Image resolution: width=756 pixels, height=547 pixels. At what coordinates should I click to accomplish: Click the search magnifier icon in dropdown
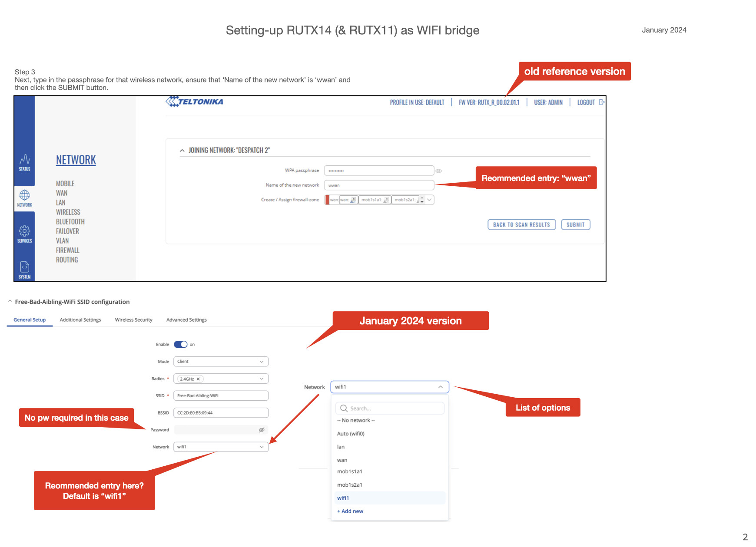point(344,409)
